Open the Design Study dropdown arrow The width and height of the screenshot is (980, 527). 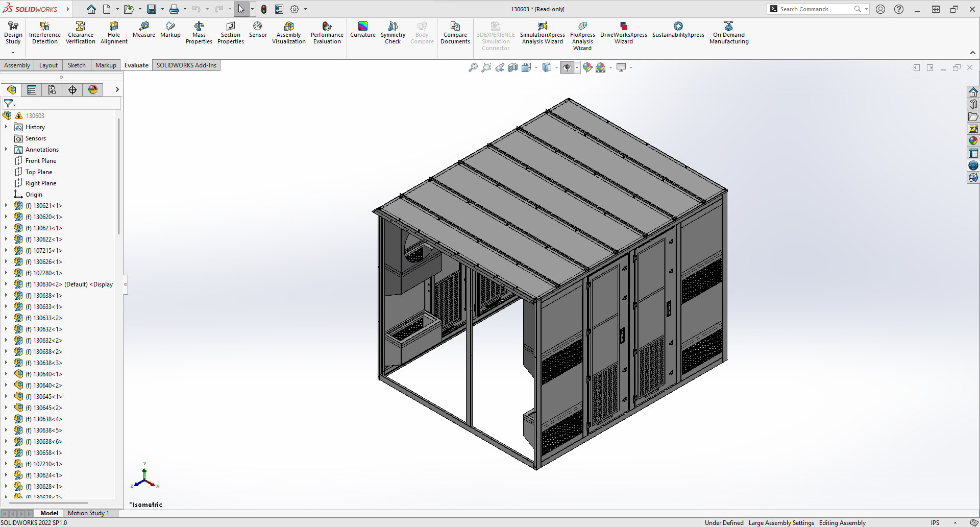[13, 53]
